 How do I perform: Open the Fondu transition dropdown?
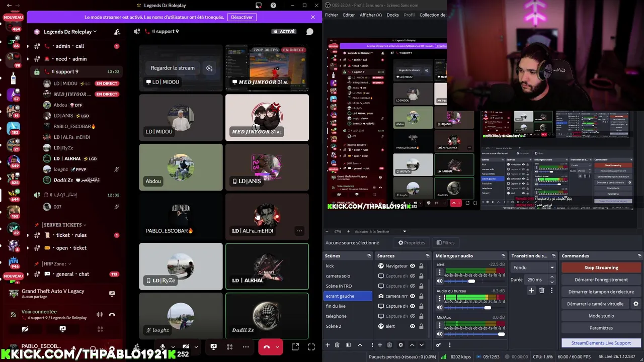pos(533,267)
